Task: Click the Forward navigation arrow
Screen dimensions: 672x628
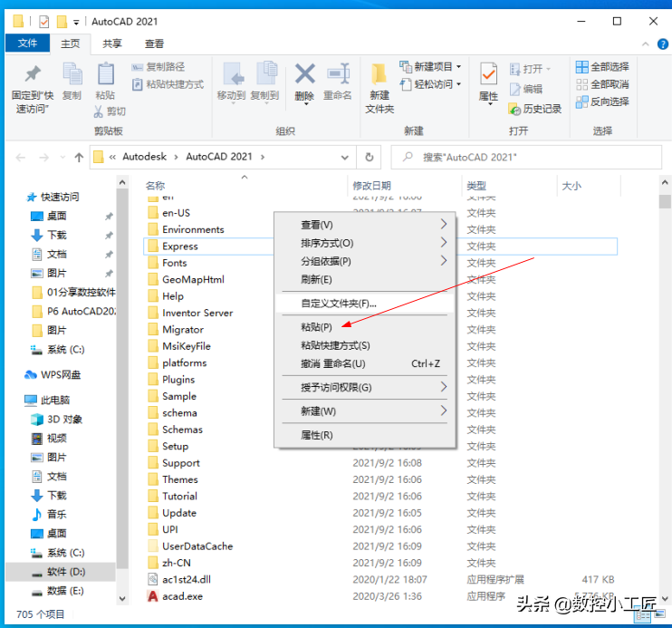Action: click(x=43, y=158)
